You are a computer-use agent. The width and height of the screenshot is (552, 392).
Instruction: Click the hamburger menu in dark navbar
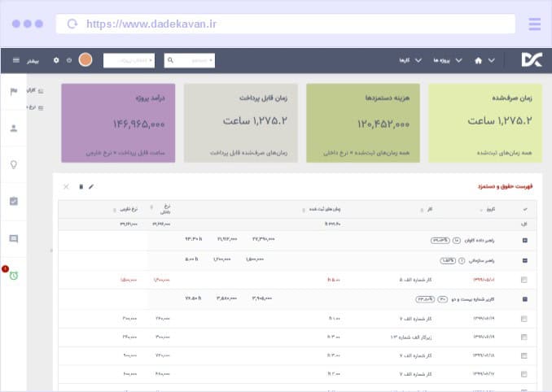(15, 60)
